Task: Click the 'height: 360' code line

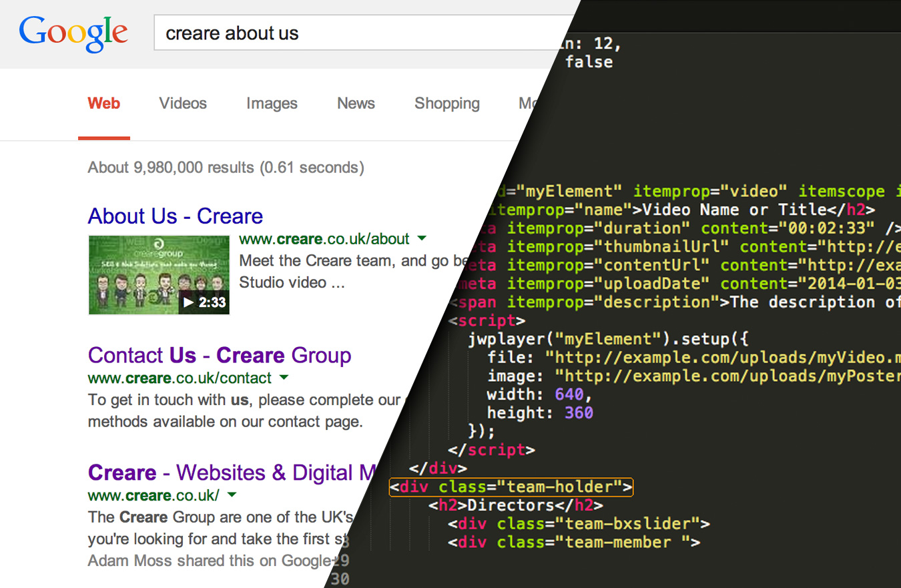Action: [540, 413]
